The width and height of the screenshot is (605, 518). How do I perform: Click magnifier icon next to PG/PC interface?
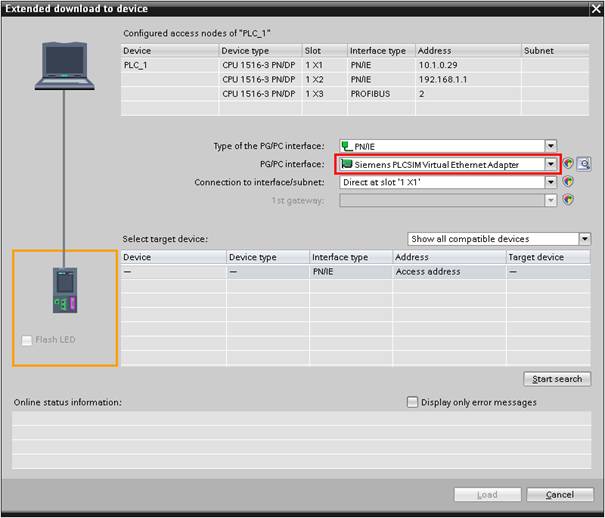coord(584,164)
